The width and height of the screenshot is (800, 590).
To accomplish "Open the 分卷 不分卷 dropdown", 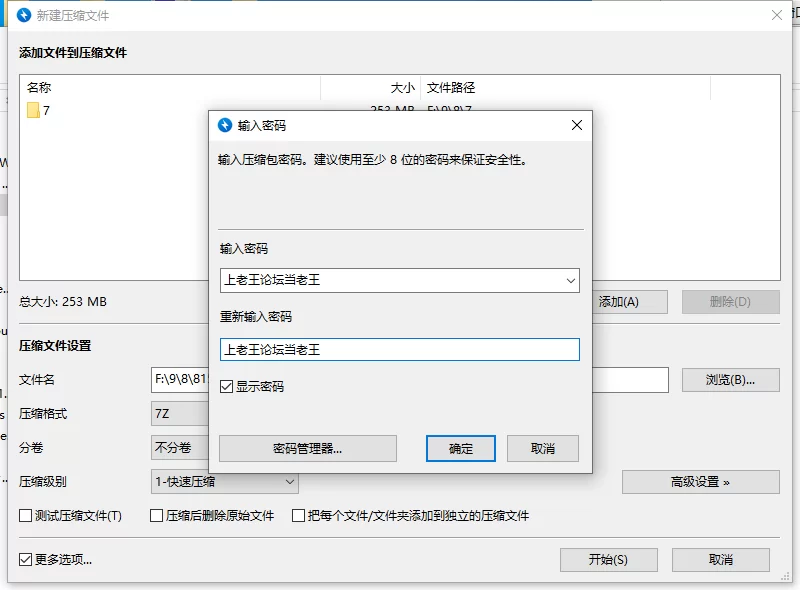I will (x=180, y=448).
